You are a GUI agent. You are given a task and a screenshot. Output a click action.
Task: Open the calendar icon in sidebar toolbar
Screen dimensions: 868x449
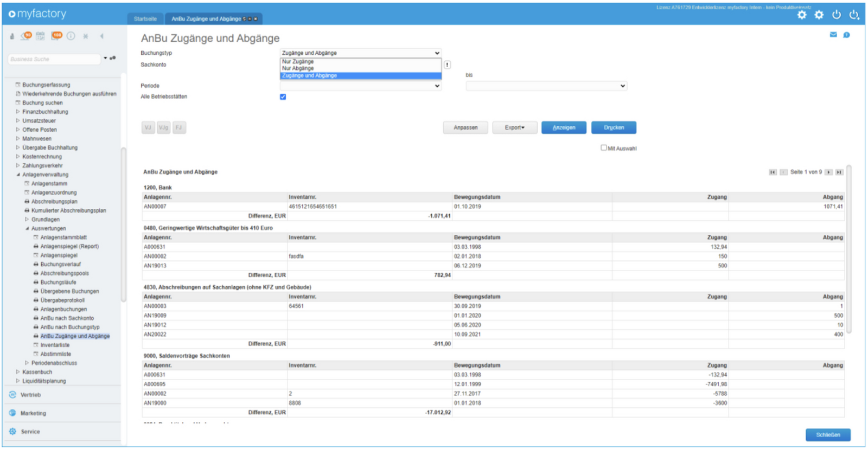(41, 36)
